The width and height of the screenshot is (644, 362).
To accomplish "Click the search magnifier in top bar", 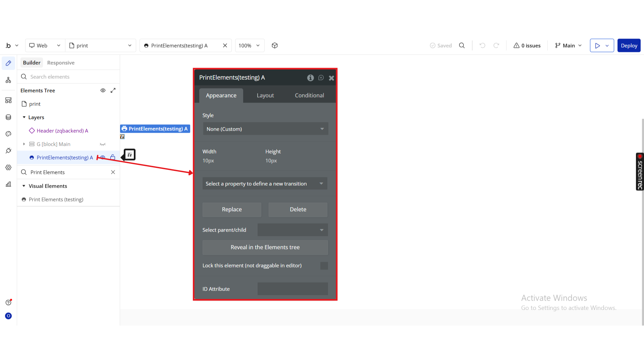I will [462, 46].
